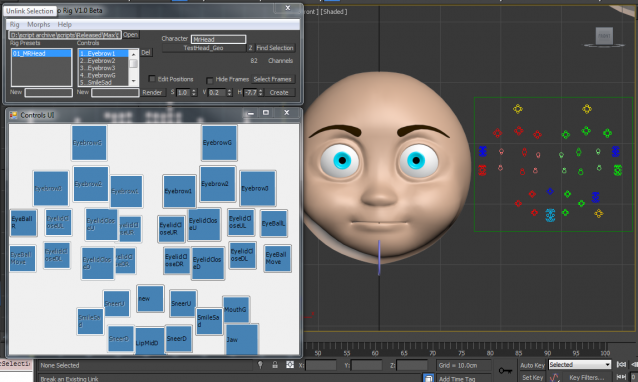Click the Character name field MrHead
The image size is (638, 382).
218,39
